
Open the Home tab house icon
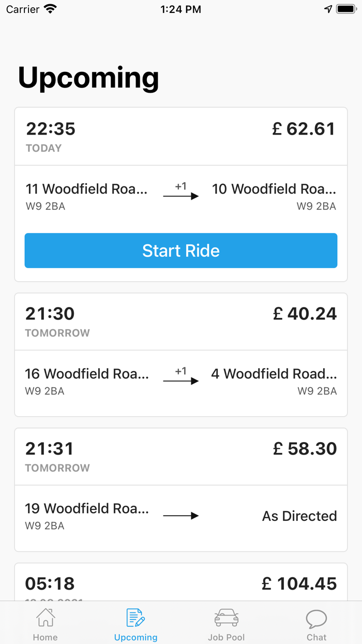coord(46,618)
